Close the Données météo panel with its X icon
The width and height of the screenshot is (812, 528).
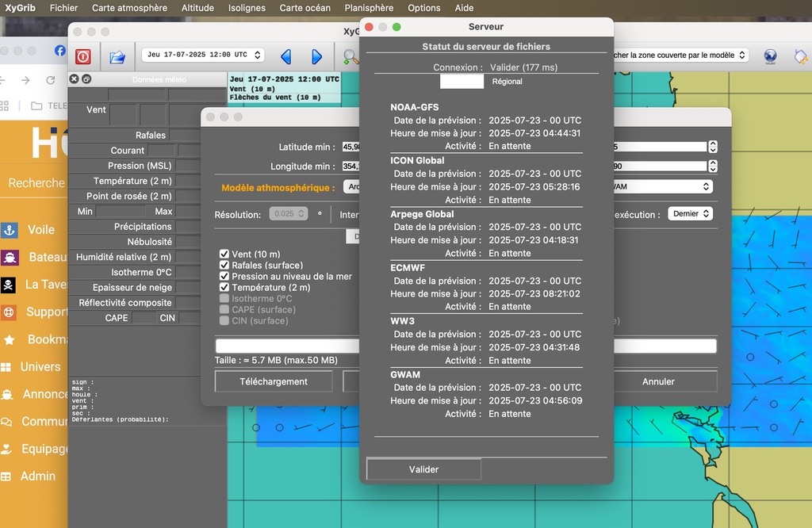click(74, 78)
